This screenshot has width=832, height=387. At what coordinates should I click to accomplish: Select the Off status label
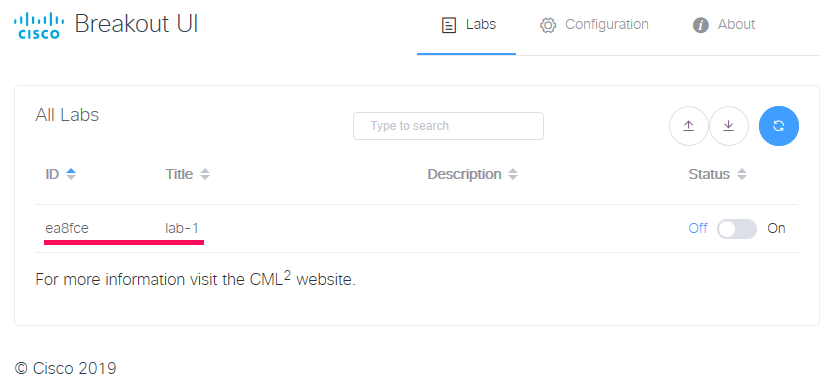tap(698, 228)
